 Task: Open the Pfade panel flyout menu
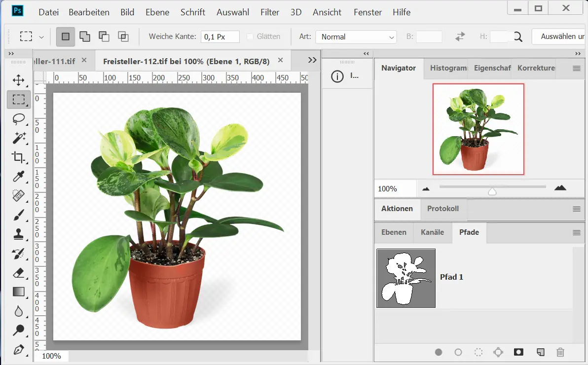pyautogui.click(x=576, y=233)
